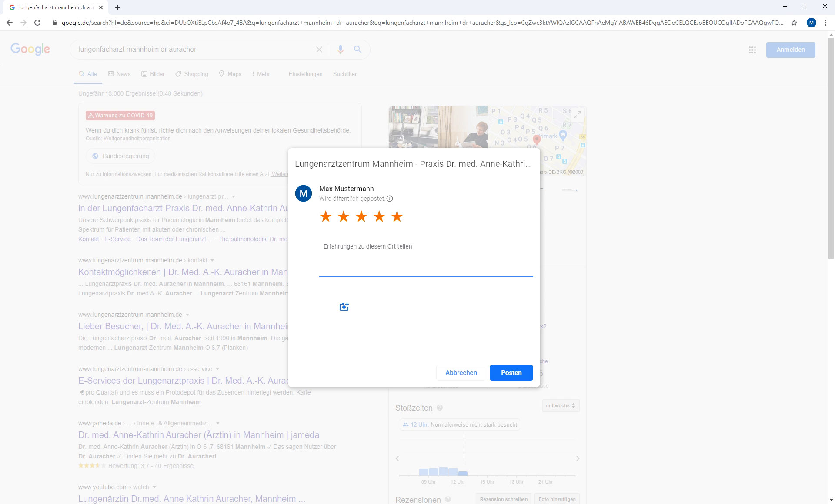This screenshot has height=504, width=835.
Task: Reload the current page
Action: coord(37,23)
